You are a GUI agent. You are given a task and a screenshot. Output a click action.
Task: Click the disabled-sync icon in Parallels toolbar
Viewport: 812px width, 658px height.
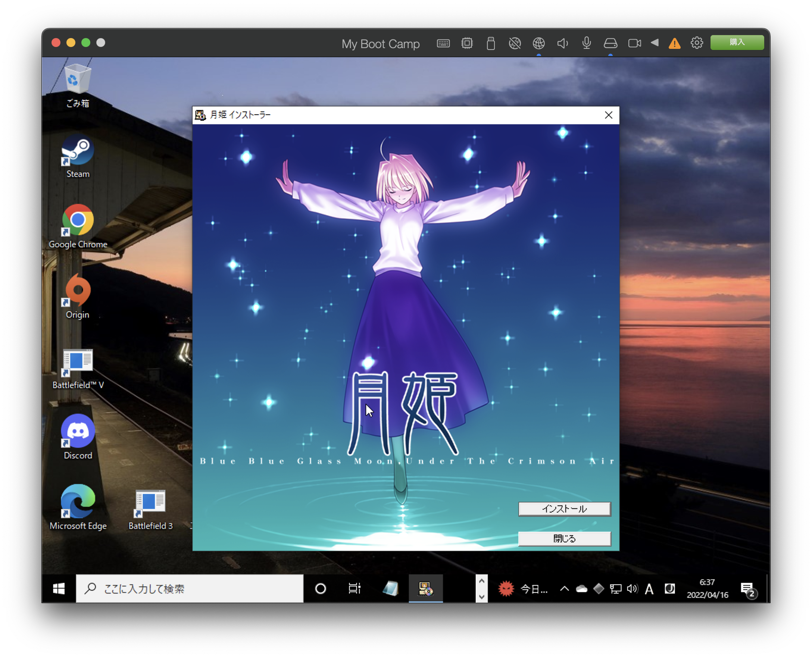click(515, 43)
